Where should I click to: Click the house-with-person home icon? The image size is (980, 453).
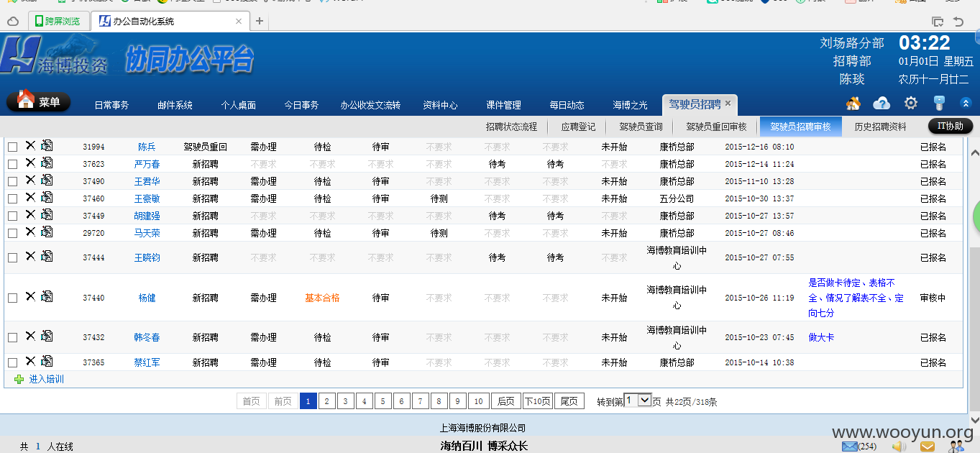(x=853, y=104)
